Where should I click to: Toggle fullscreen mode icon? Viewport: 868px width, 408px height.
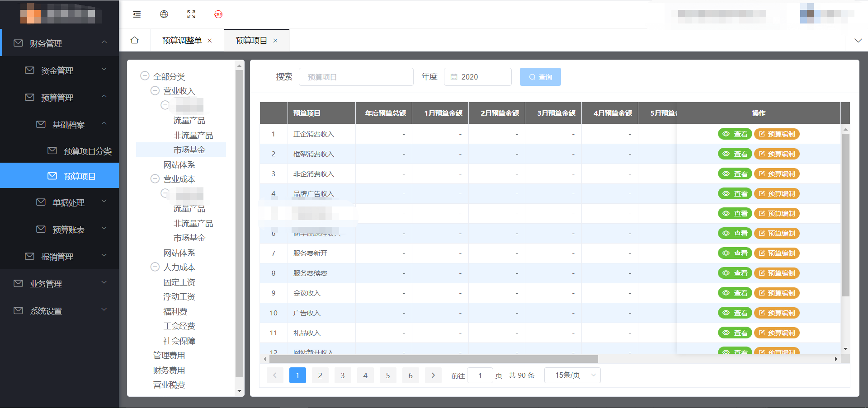191,14
